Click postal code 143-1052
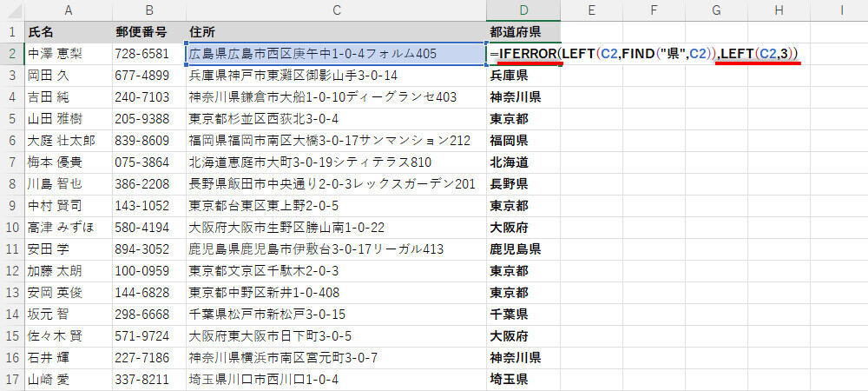Viewport: 868px width, 391px height. coord(149,205)
